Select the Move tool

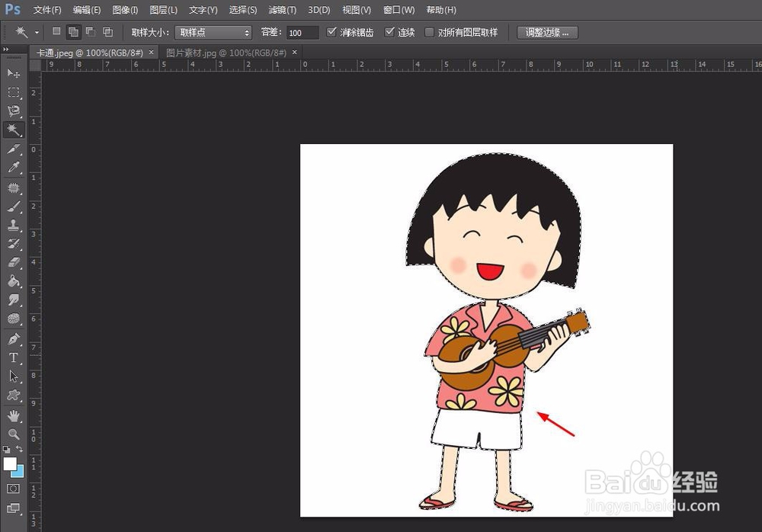[14, 73]
